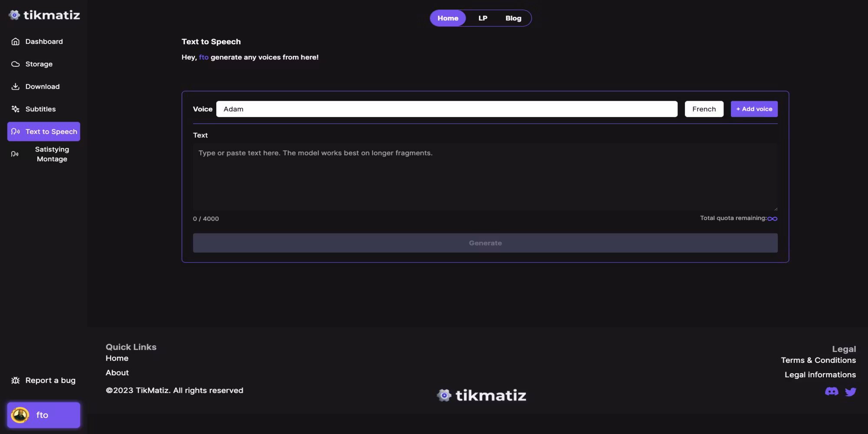Click the Download arrow icon in sidebar

point(16,87)
